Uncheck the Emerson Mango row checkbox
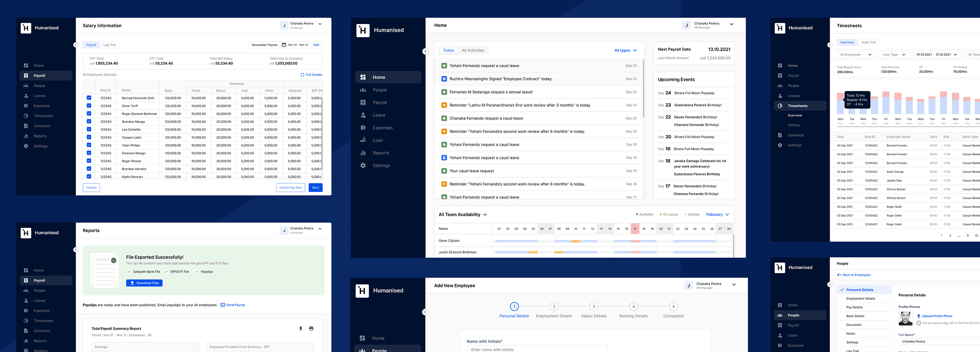Viewport: 980px width, 352px height. pyautogui.click(x=89, y=153)
